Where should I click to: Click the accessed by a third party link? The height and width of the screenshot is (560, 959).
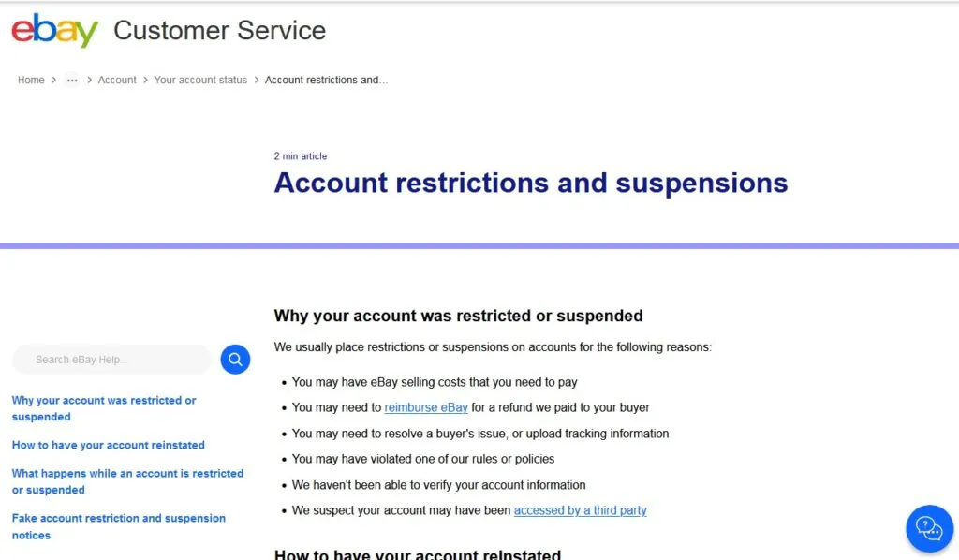(x=580, y=510)
